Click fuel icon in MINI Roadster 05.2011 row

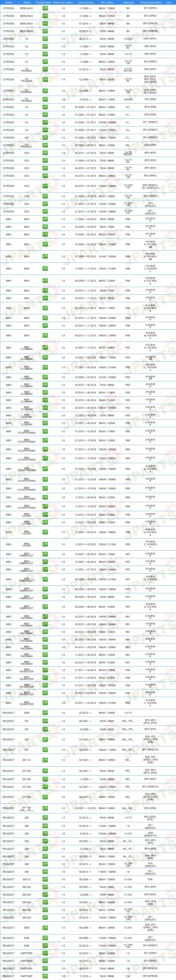coord(45,703)
